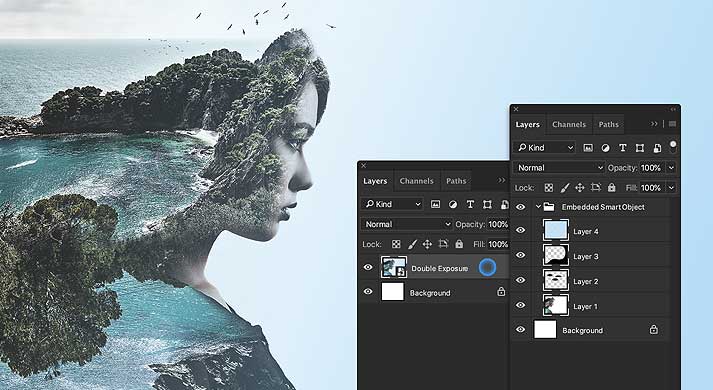
Task: Hide Background layer under Double Exposure
Action: (x=368, y=291)
